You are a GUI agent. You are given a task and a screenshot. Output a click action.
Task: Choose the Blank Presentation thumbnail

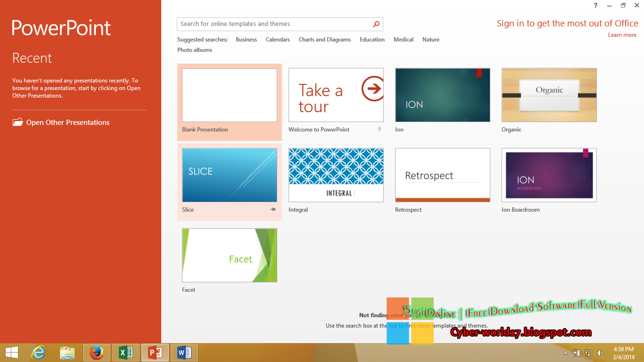(x=230, y=95)
